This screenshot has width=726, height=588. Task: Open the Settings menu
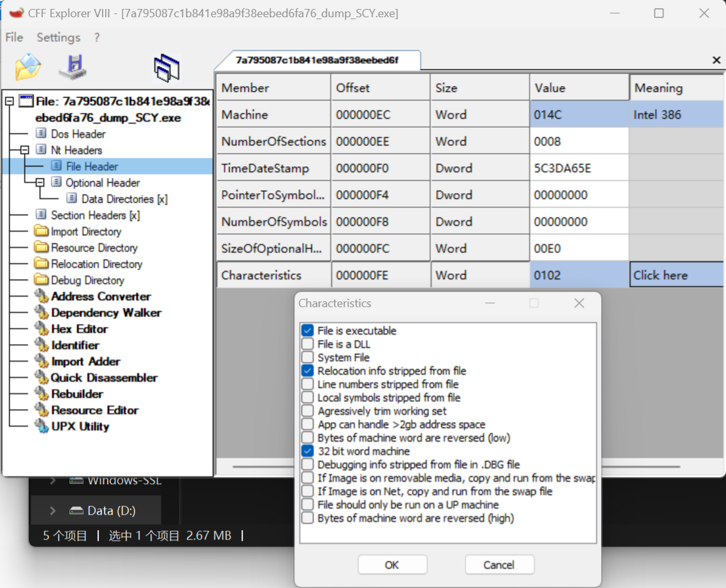(x=58, y=38)
